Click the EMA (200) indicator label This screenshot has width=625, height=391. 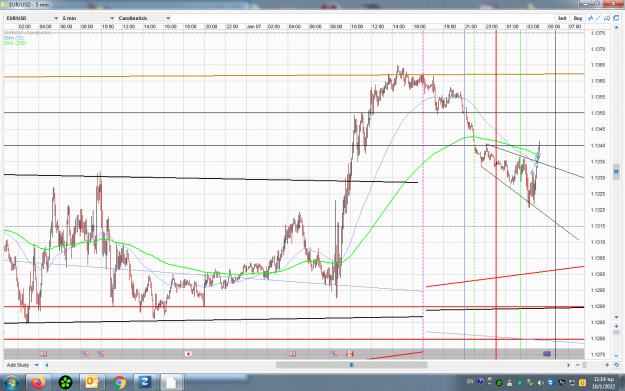pyautogui.click(x=16, y=43)
